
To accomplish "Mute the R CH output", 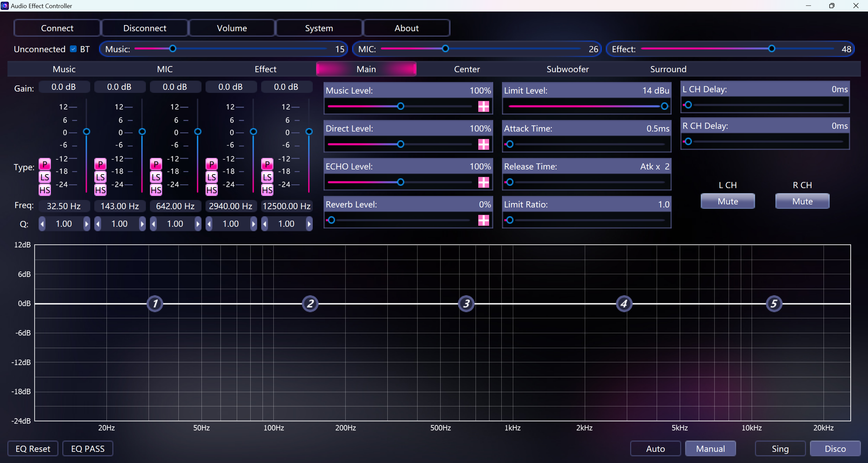I will pos(802,201).
